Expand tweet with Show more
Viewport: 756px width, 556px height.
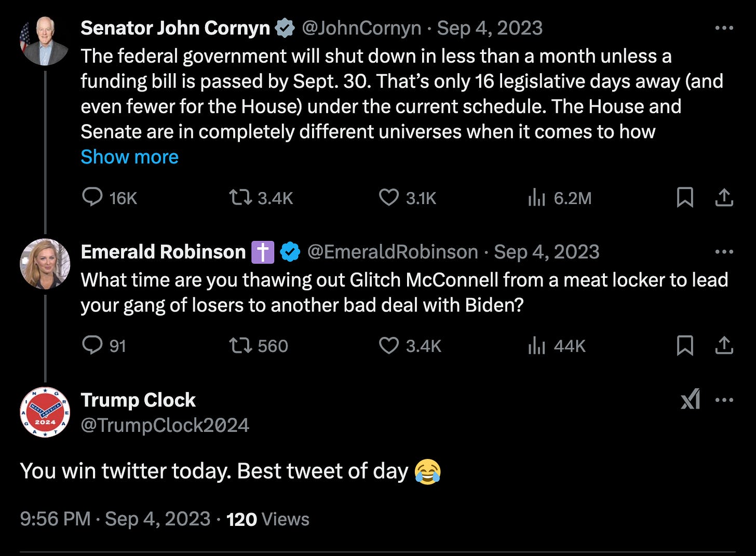click(x=129, y=157)
